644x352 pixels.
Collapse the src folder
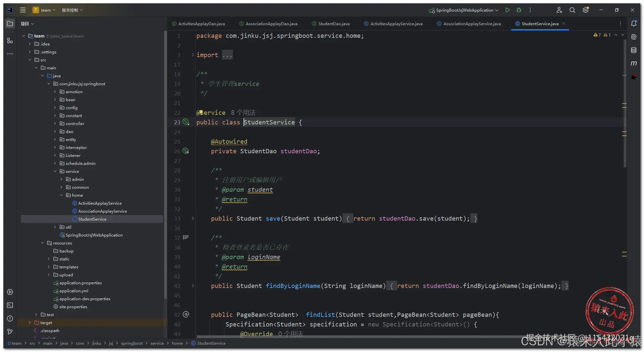tap(30, 60)
